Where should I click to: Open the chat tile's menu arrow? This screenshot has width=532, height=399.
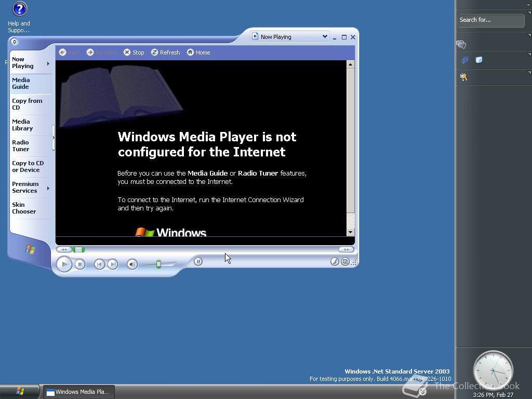(529, 35)
